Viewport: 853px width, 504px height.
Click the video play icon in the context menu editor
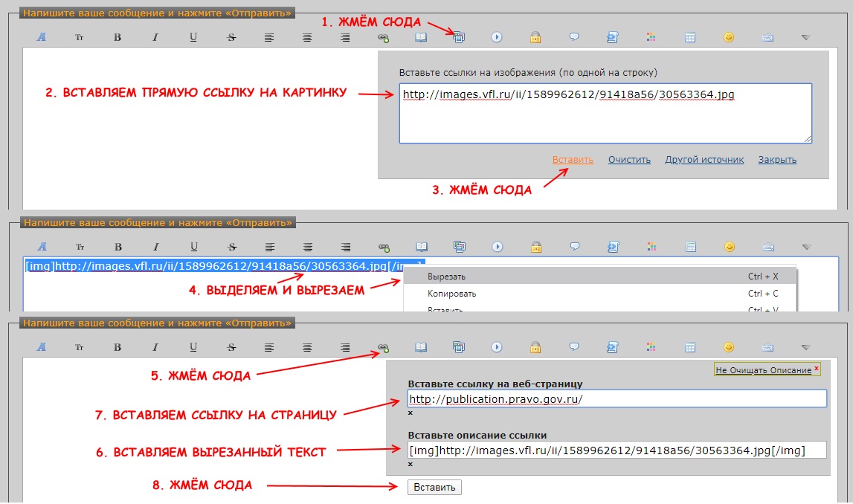click(x=498, y=247)
